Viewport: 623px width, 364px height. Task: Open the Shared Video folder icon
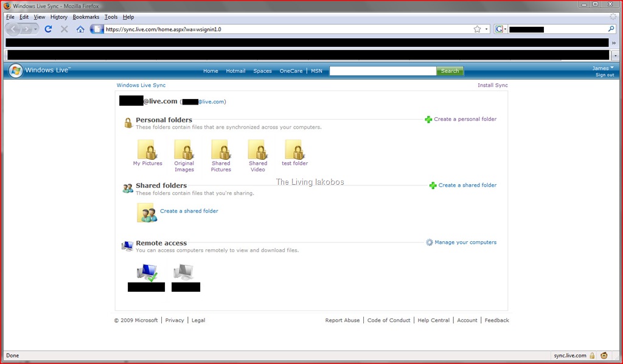(x=258, y=149)
